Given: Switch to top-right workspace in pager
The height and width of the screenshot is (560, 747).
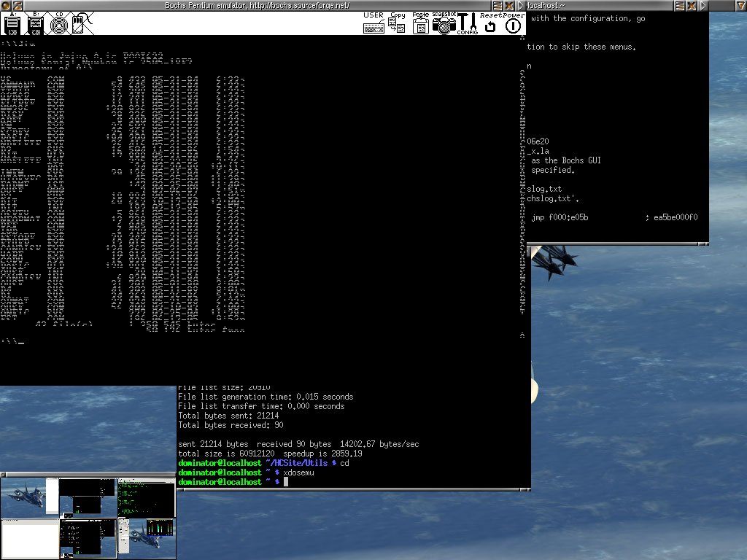Looking at the screenshot, I should (146, 497).
